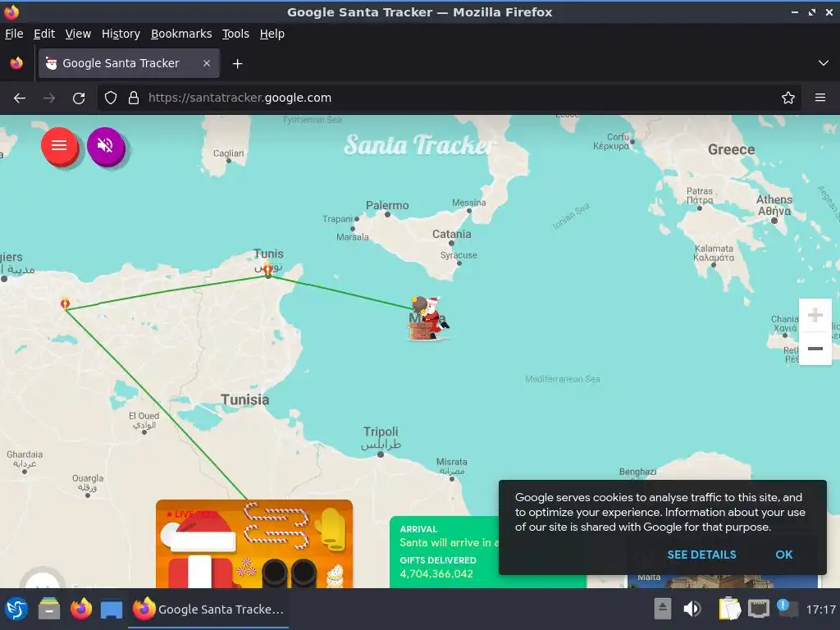Open the History menu
The width and height of the screenshot is (840, 630).
click(121, 34)
